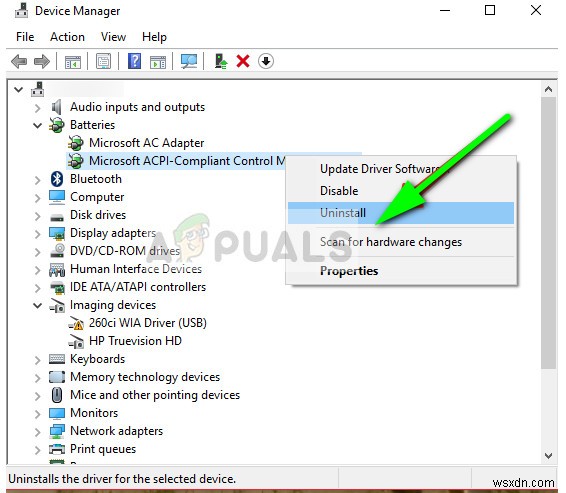Click the Properties sheet toolbar icon
Viewport: 566px width, 493px height.
click(x=104, y=61)
